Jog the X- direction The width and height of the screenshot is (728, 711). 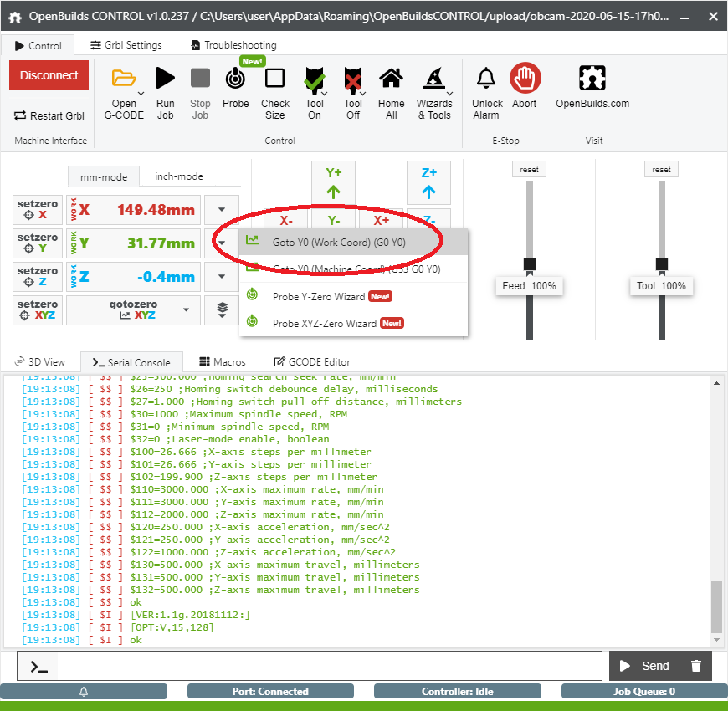(x=286, y=219)
